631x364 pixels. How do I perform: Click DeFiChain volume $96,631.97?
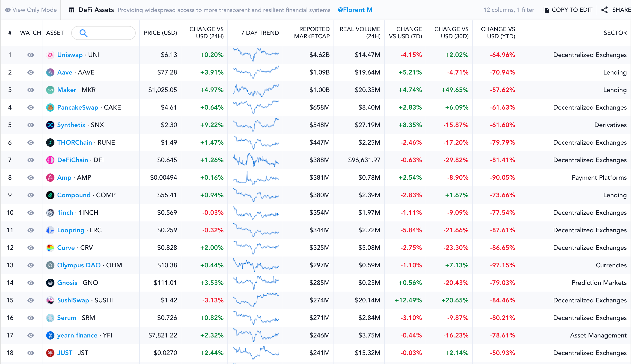[364, 160]
